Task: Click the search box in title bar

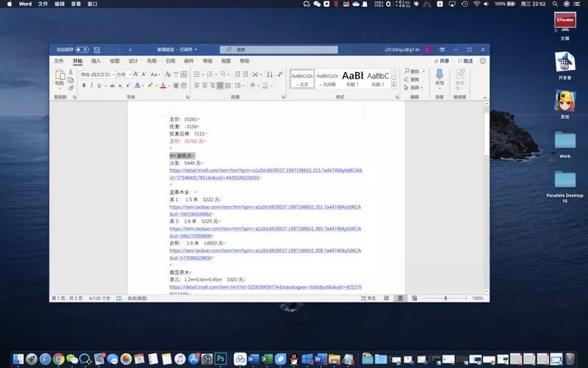Action: pyautogui.click(x=279, y=49)
